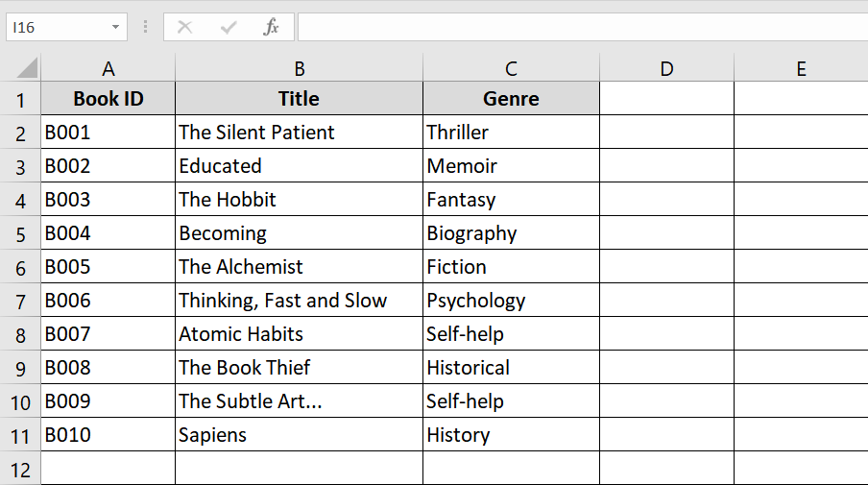868x485 pixels.
Task: Select column A header
Action: [x=108, y=68]
